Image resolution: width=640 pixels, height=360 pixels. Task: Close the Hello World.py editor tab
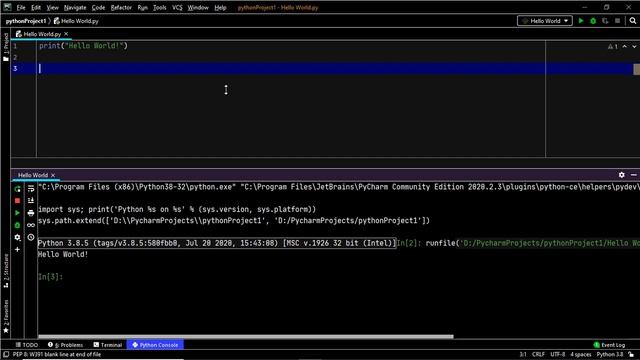point(66,34)
